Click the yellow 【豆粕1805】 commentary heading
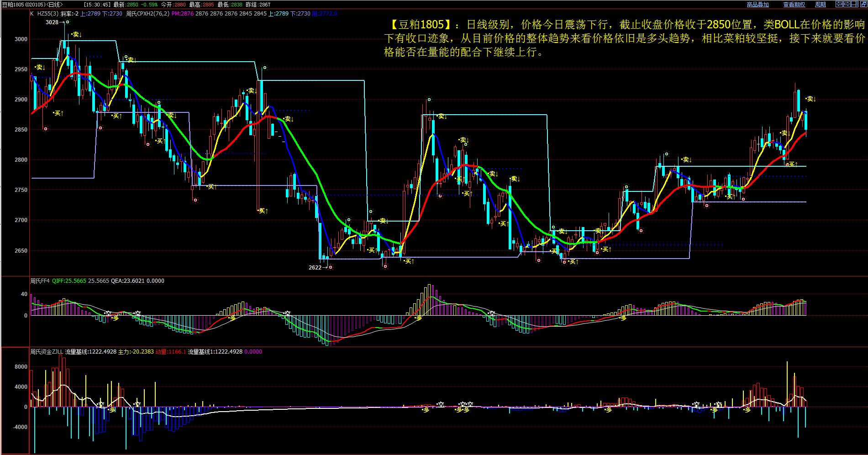The image size is (868, 455). click(x=421, y=24)
